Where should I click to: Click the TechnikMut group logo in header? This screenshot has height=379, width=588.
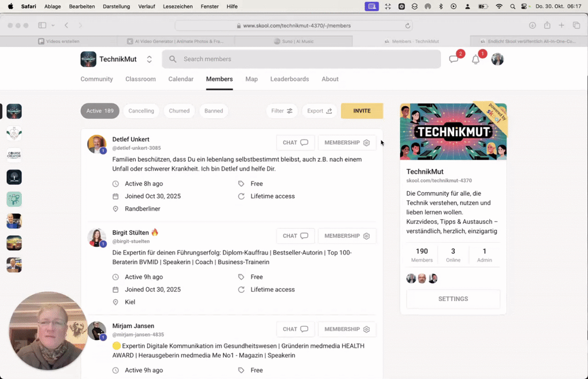pyautogui.click(x=88, y=59)
